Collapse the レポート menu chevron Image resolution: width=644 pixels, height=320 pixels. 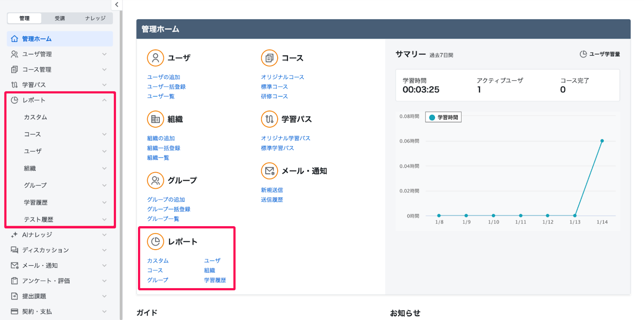tap(104, 100)
